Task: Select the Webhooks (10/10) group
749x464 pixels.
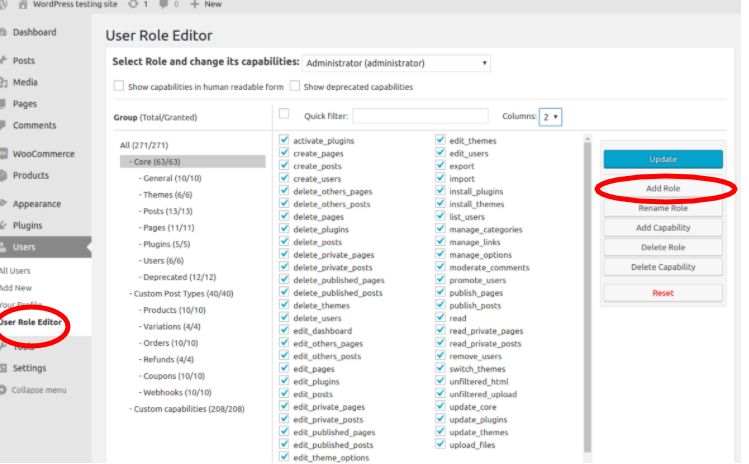Action: pyautogui.click(x=177, y=392)
